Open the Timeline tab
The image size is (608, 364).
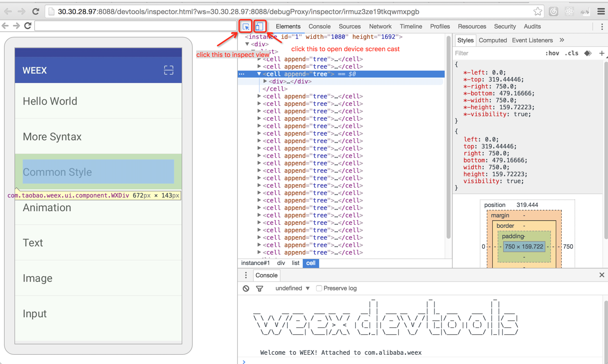(411, 27)
